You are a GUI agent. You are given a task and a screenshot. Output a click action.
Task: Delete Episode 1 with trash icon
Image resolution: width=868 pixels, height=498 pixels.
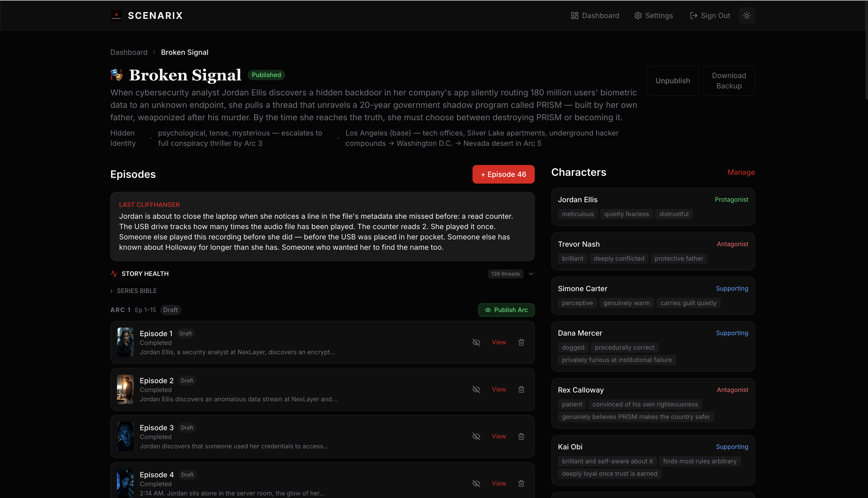(521, 342)
